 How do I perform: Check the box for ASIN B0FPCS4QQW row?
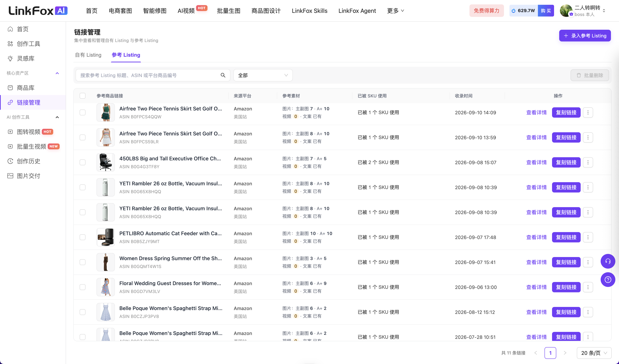coord(83,112)
